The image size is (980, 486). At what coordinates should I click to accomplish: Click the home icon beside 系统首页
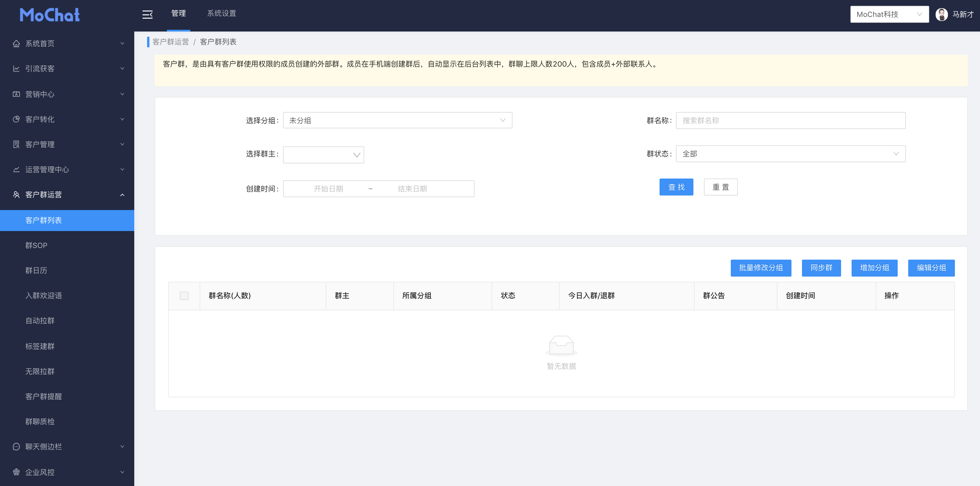click(16, 44)
